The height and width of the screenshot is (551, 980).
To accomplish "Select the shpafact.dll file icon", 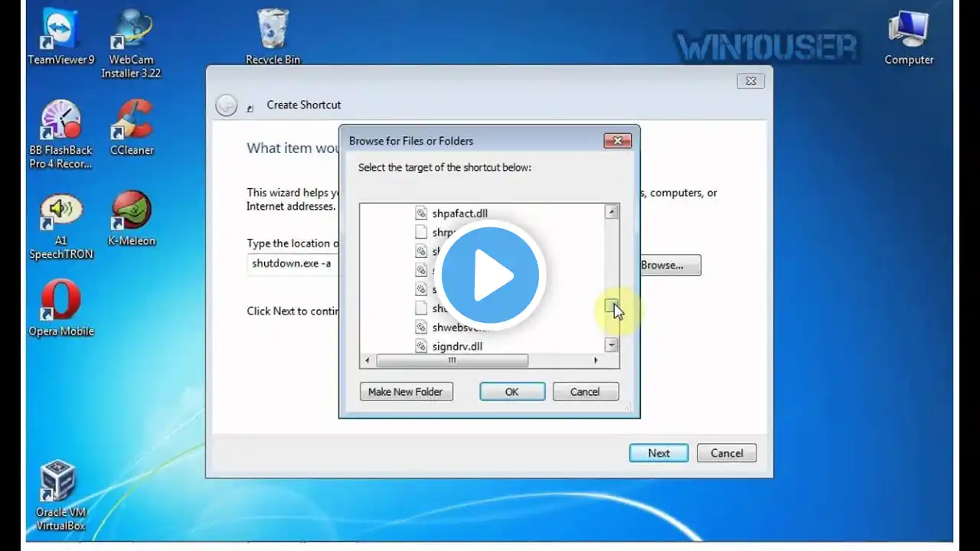I will pyautogui.click(x=420, y=213).
